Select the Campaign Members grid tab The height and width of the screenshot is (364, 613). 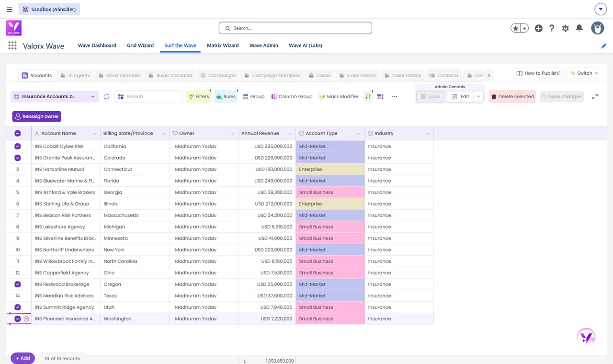[272, 75]
